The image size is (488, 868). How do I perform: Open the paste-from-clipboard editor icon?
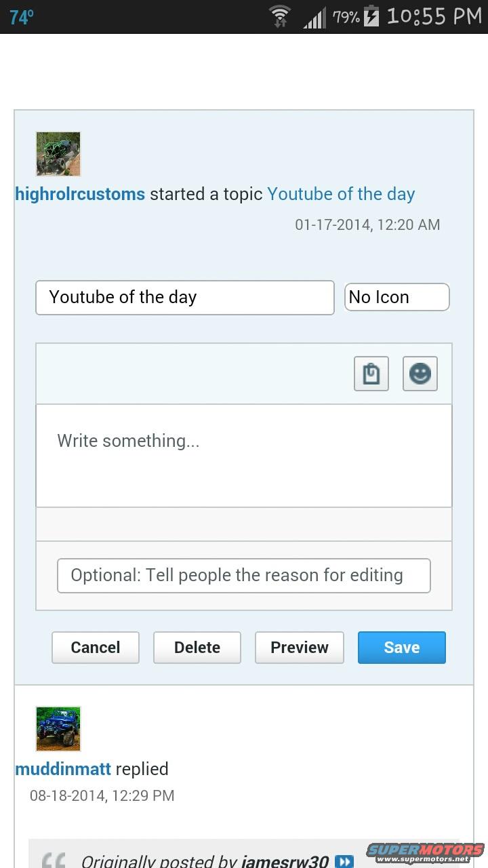[x=371, y=374]
